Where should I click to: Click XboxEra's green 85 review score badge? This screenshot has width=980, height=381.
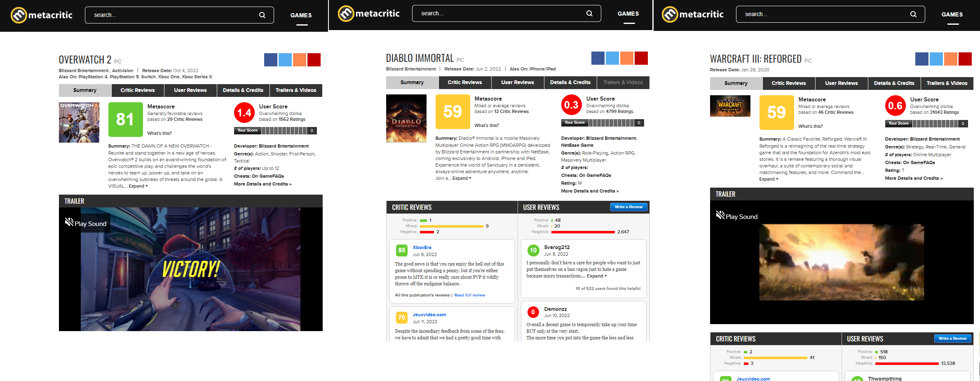coord(401,250)
